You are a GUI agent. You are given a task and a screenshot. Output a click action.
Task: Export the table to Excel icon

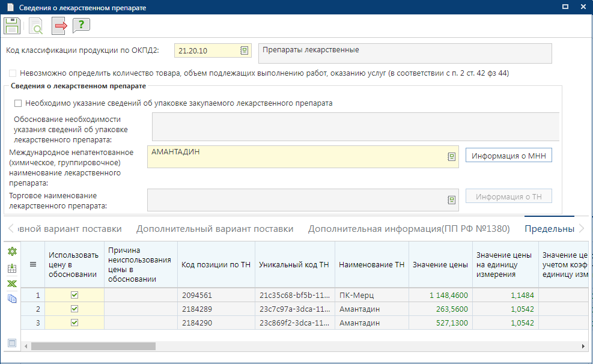[12, 284]
